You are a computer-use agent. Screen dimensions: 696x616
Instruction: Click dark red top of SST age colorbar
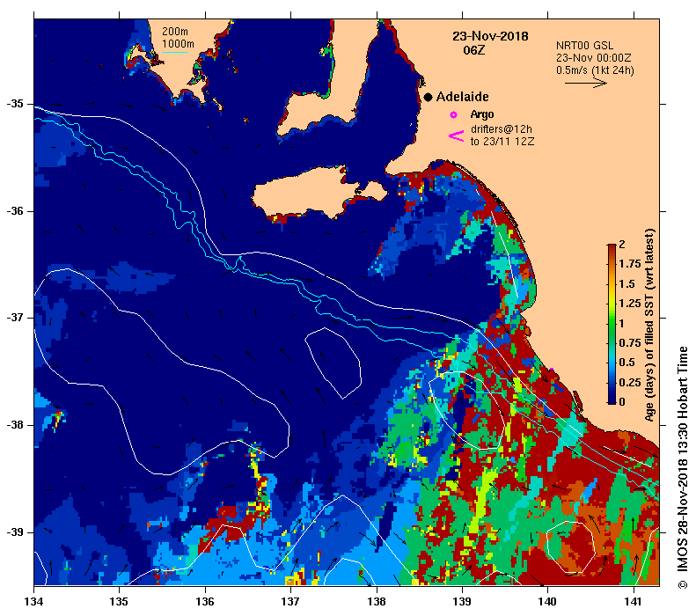coord(612,248)
